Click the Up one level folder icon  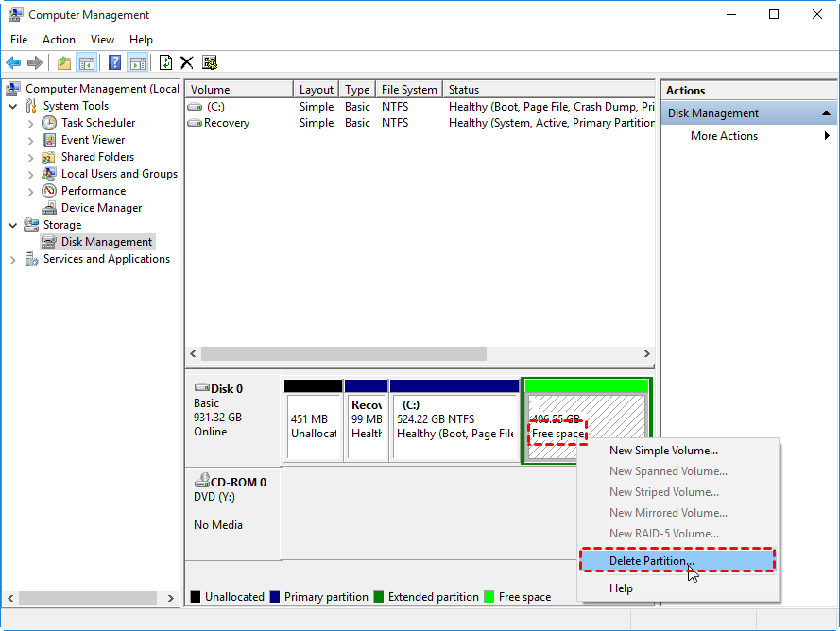pyautogui.click(x=64, y=62)
